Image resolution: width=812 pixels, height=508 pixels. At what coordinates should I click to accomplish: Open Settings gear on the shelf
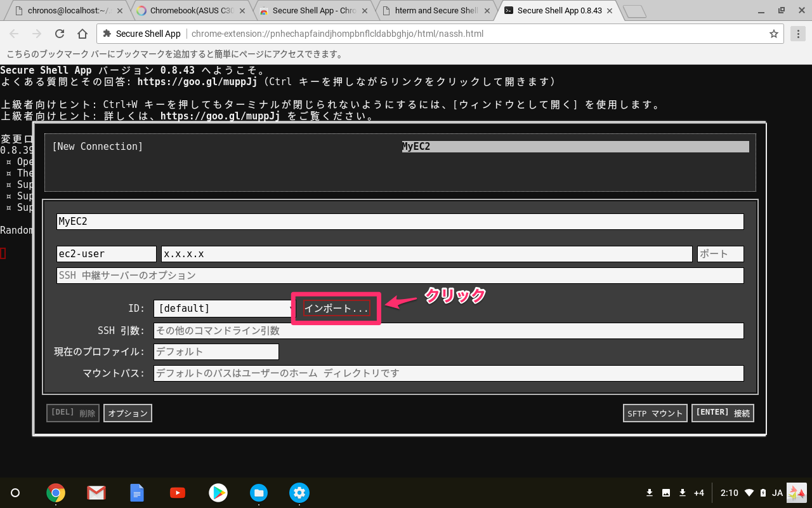tap(299, 493)
